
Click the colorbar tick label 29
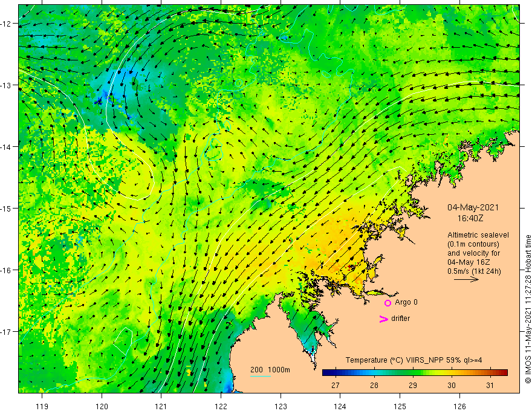[412, 386]
